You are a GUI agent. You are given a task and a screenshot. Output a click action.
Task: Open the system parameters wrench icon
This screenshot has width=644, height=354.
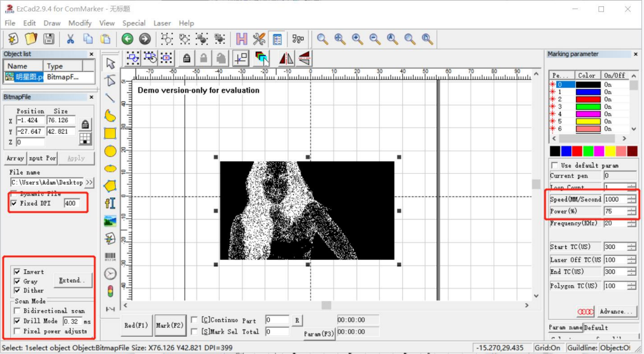(x=259, y=39)
